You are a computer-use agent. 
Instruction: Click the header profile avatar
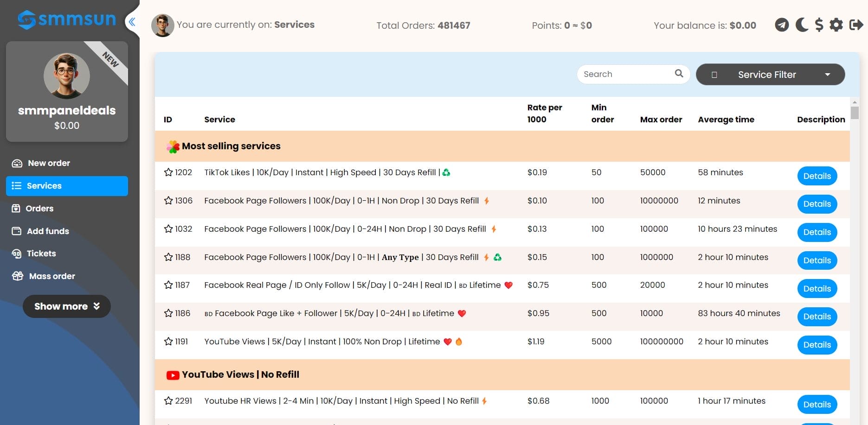pos(162,25)
